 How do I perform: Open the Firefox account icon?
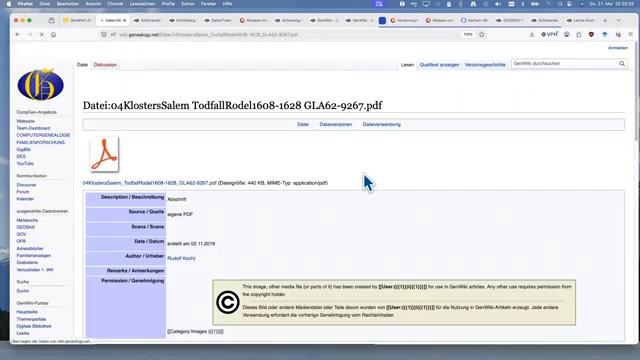coord(567,35)
